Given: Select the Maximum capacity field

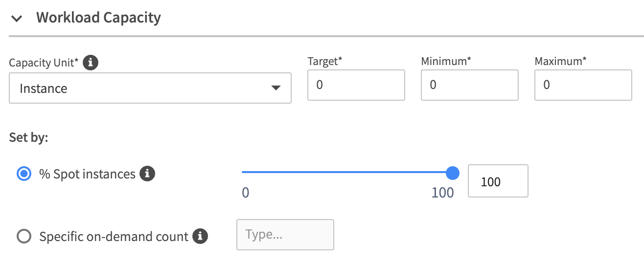Looking at the screenshot, I should click(583, 85).
